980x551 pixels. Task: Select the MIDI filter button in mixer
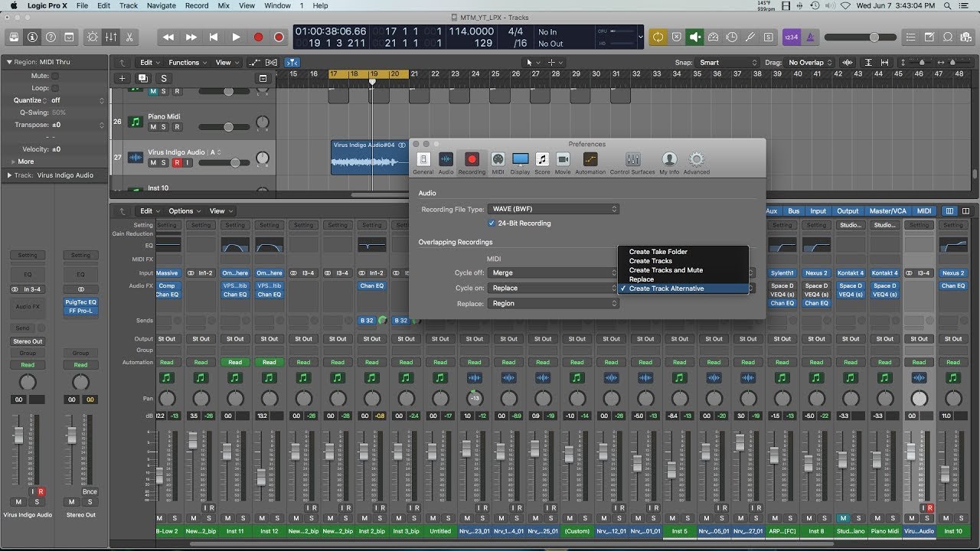tap(924, 211)
